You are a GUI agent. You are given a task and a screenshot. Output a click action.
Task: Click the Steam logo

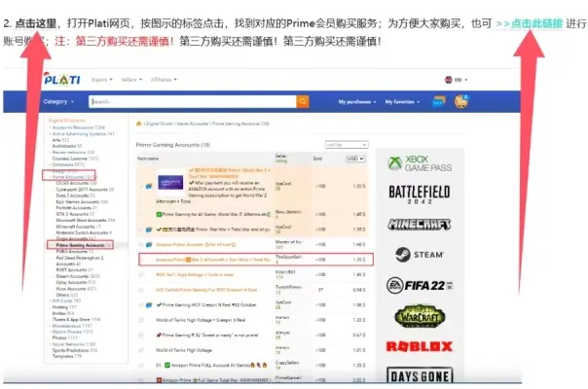(420, 255)
